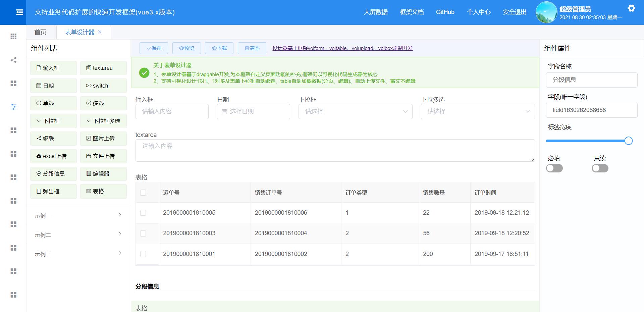
Task: Click the calendar icon in the 日期 field
Action: coord(225,111)
